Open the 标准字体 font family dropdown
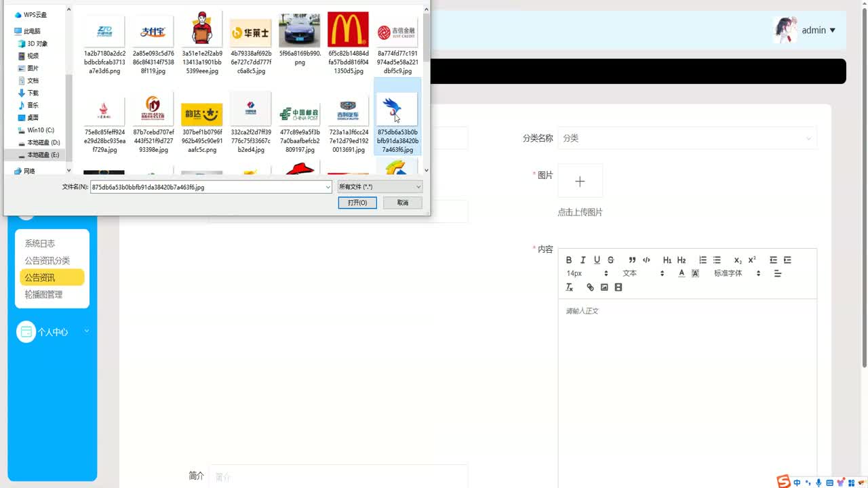Image resolution: width=868 pixels, height=488 pixels. click(737, 273)
